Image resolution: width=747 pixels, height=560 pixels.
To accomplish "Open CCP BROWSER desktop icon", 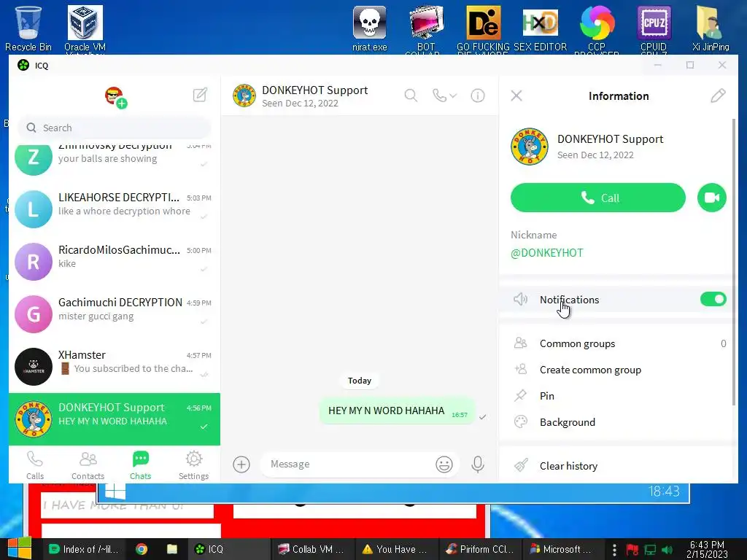I will (x=597, y=28).
